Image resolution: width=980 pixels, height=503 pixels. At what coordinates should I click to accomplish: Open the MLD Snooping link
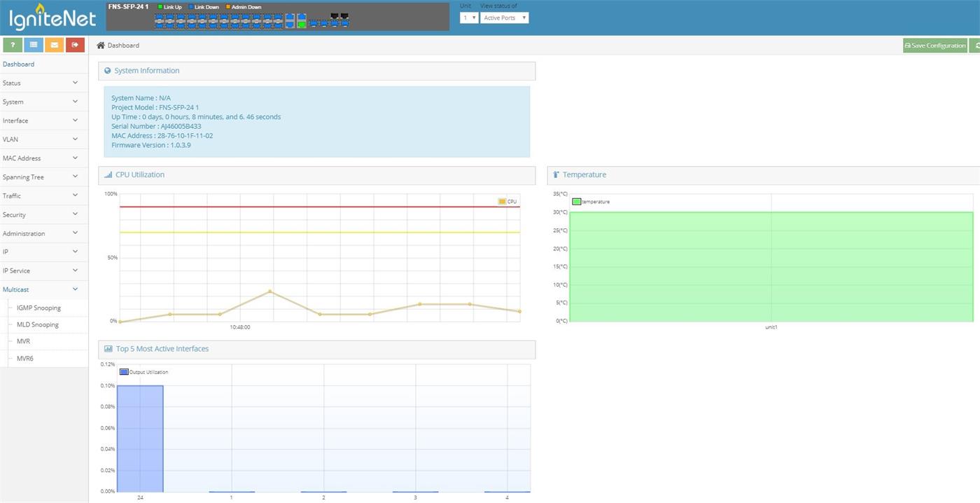tap(38, 325)
